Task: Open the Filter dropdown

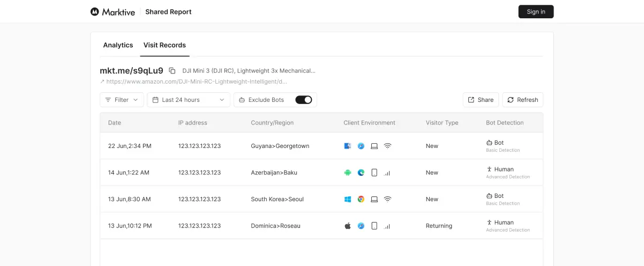Action: coord(122,100)
